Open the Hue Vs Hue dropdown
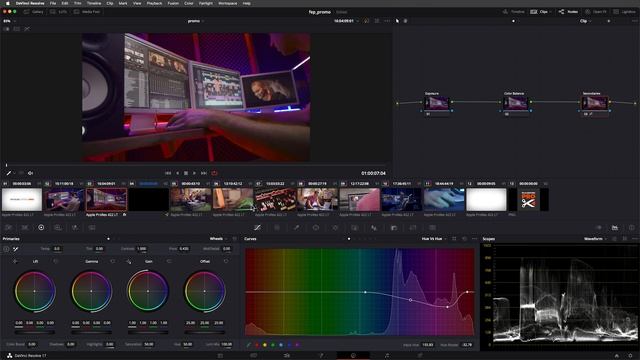Screen dimensions: 640x360 (434, 239)
